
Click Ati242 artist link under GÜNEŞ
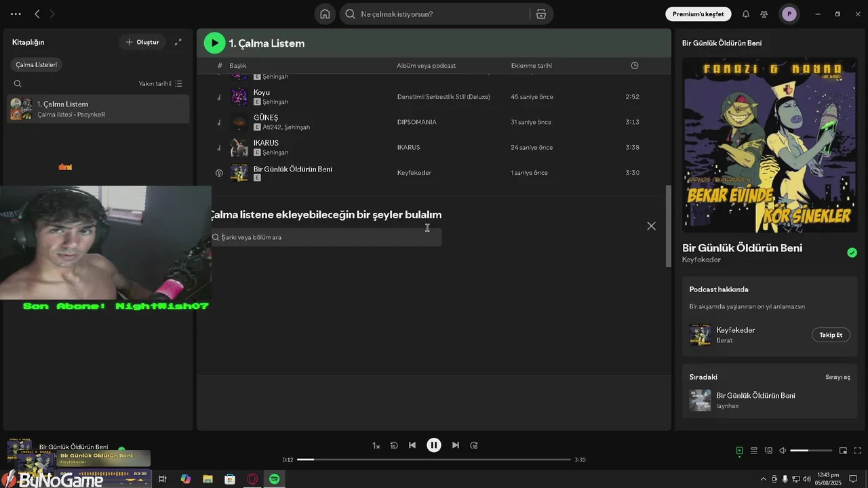click(x=272, y=127)
